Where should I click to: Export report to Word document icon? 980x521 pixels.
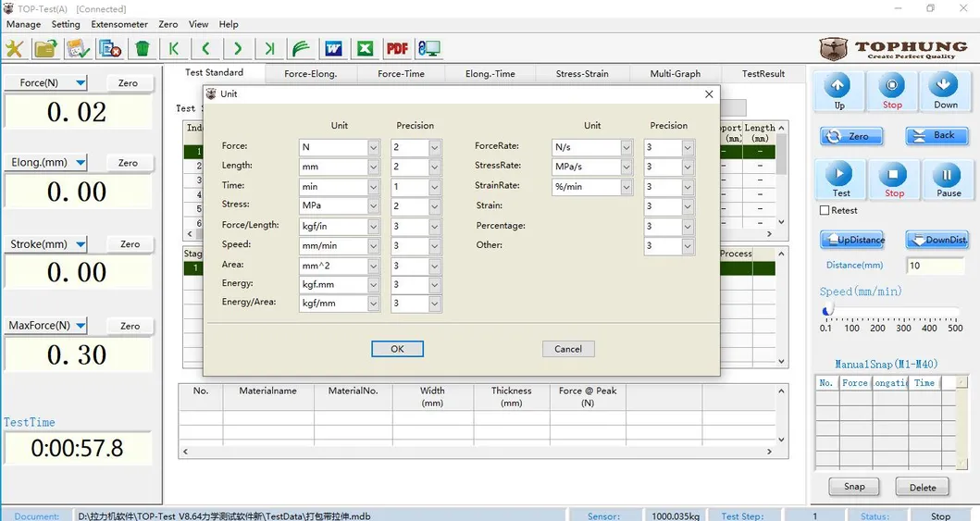pyautogui.click(x=333, y=49)
